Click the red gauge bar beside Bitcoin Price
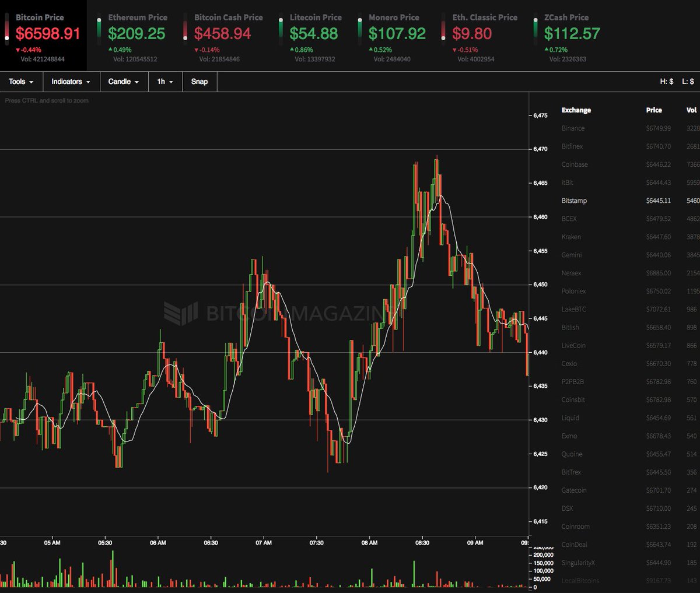Viewport: 700px width, 593px height. click(x=7, y=29)
